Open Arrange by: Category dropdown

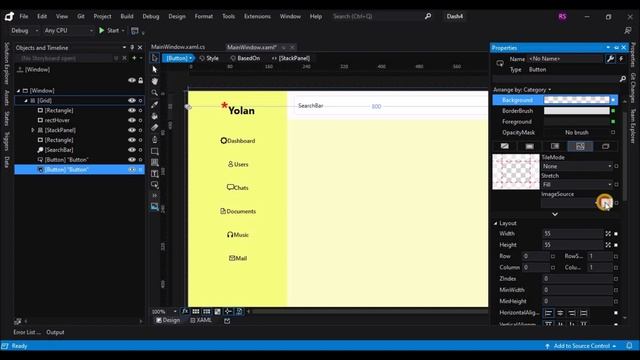click(522, 89)
